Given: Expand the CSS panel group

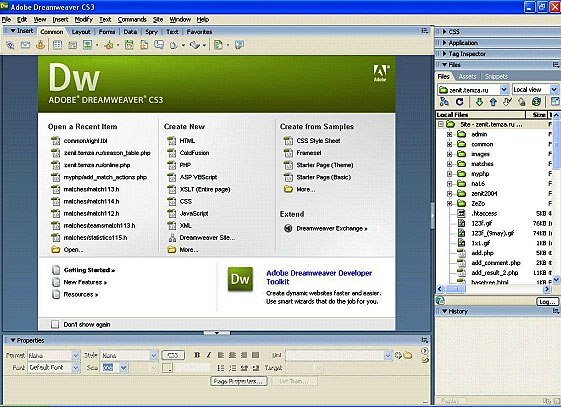Looking at the screenshot, I should (x=444, y=32).
